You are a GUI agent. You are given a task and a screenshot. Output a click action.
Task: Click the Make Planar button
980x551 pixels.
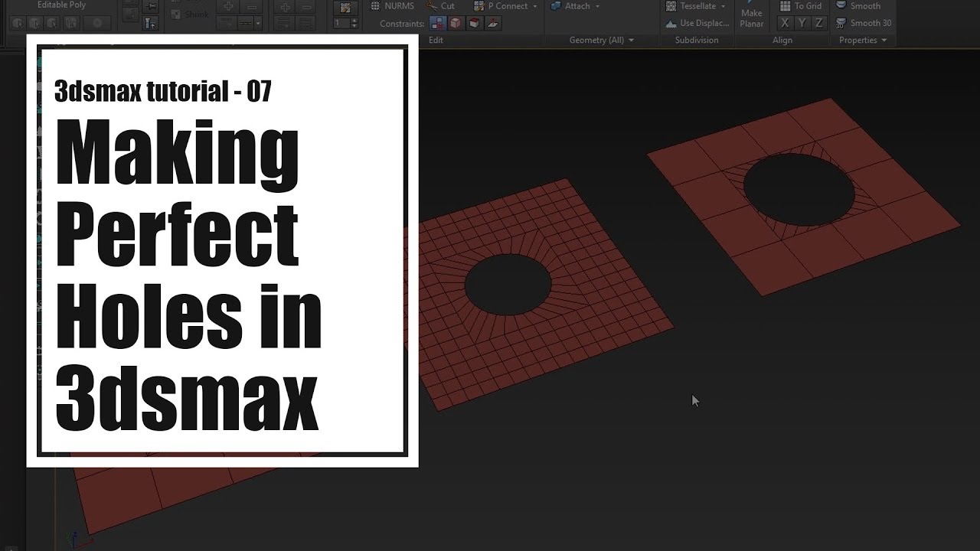pyautogui.click(x=752, y=16)
